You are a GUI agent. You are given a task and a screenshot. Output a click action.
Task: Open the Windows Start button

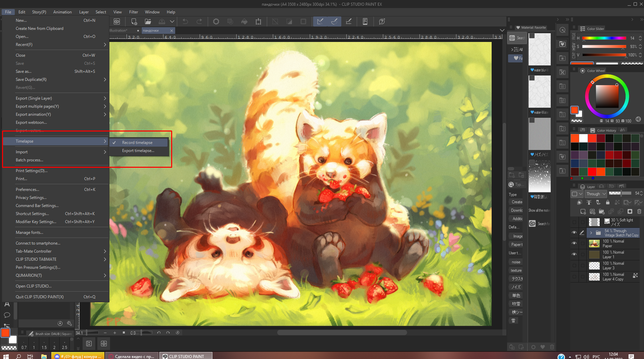(x=6, y=356)
